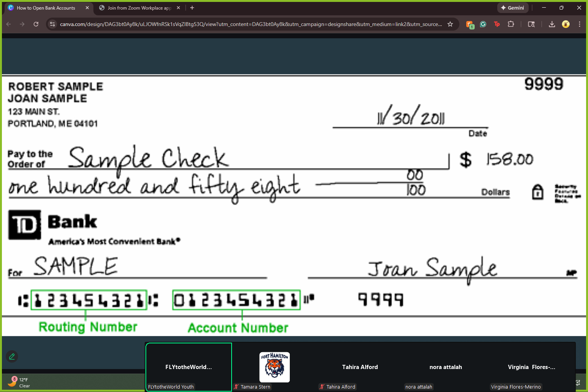The image size is (588, 392).
Task: Select the Virginia Flores-Merino participant tile
Action: [x=531, y=367]
